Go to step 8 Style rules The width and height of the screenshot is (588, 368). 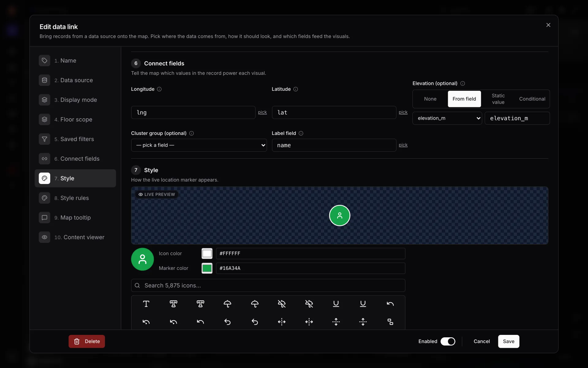[x=75, y=198]
